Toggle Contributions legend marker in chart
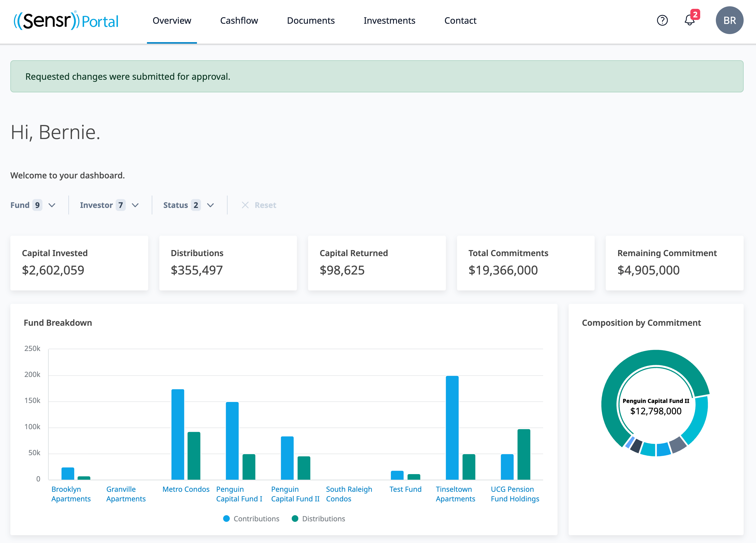756x543 pixels. pyautogui.click(x=226, y=518)
